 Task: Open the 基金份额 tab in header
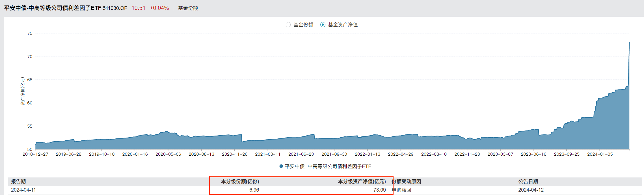click(188, 8)
